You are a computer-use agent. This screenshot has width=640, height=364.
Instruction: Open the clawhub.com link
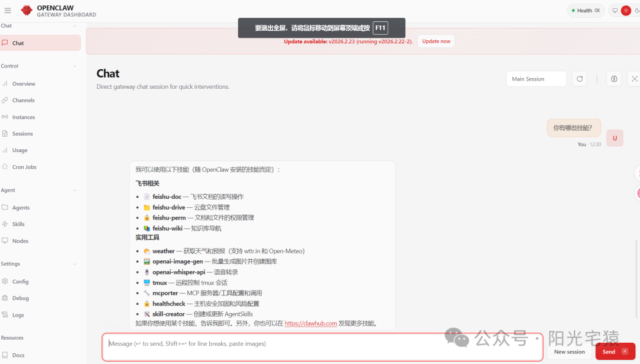[x=311, y=323]
